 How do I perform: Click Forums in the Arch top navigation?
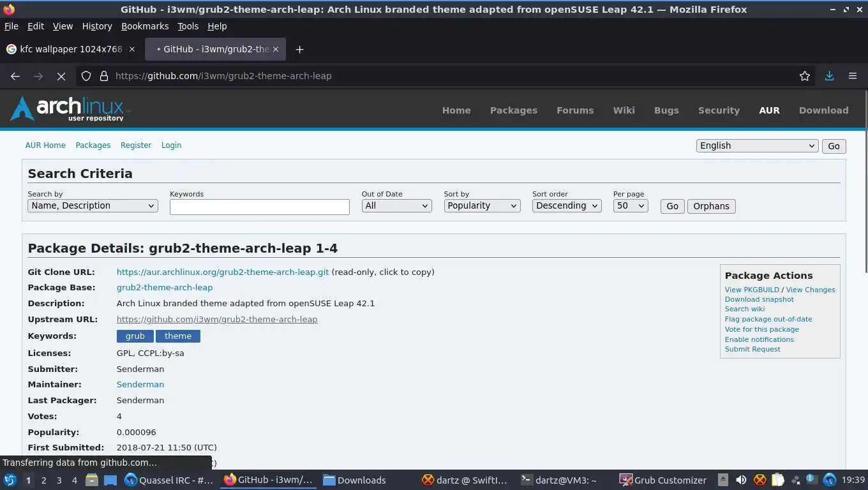coord(575,110)
